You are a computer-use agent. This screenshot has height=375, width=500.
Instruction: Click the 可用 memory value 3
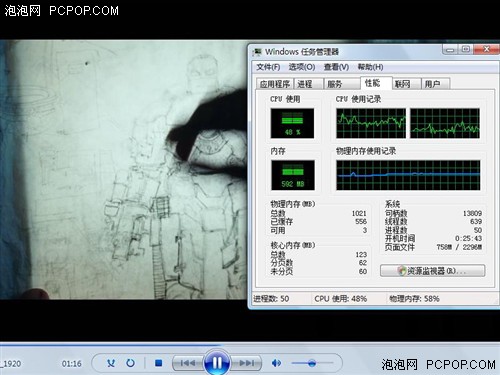[x=365, y=230]
